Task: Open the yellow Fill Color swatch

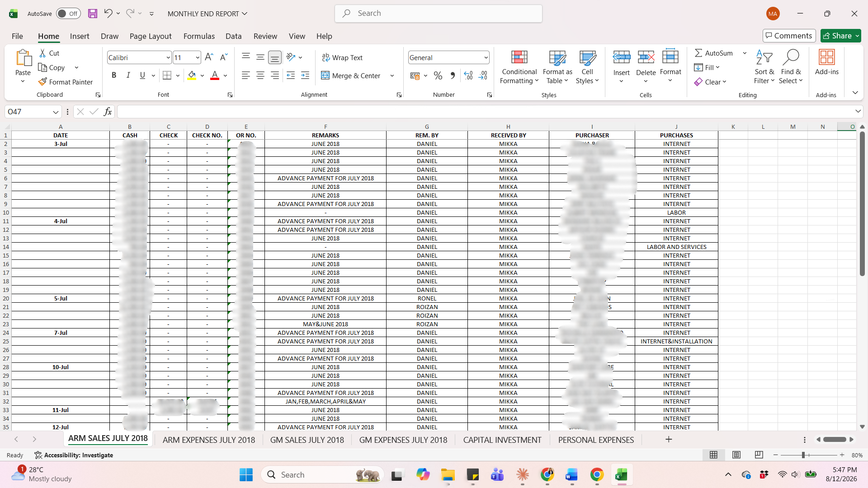Action: coord(192,75)
